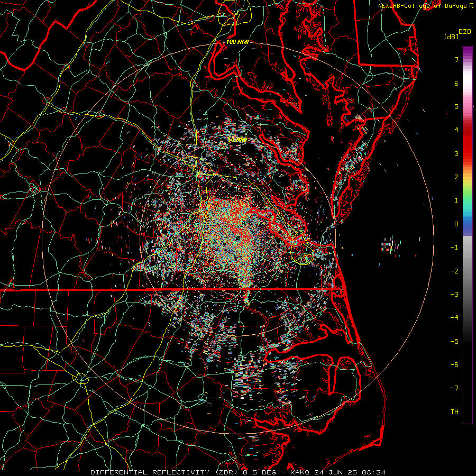Click the 2 value on color scale
Image resolution: width=476 pixels, height=476 pixels.
[x=456, y=177]
